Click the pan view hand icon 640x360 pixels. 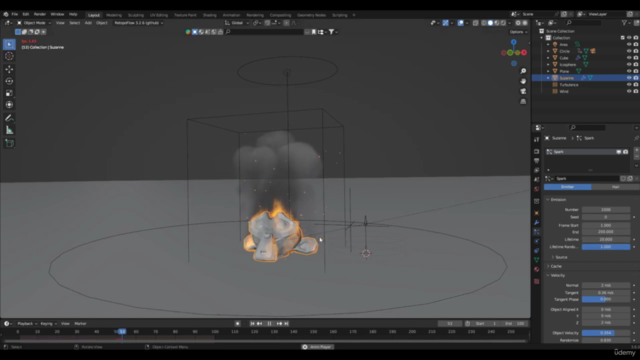[523, 81]
